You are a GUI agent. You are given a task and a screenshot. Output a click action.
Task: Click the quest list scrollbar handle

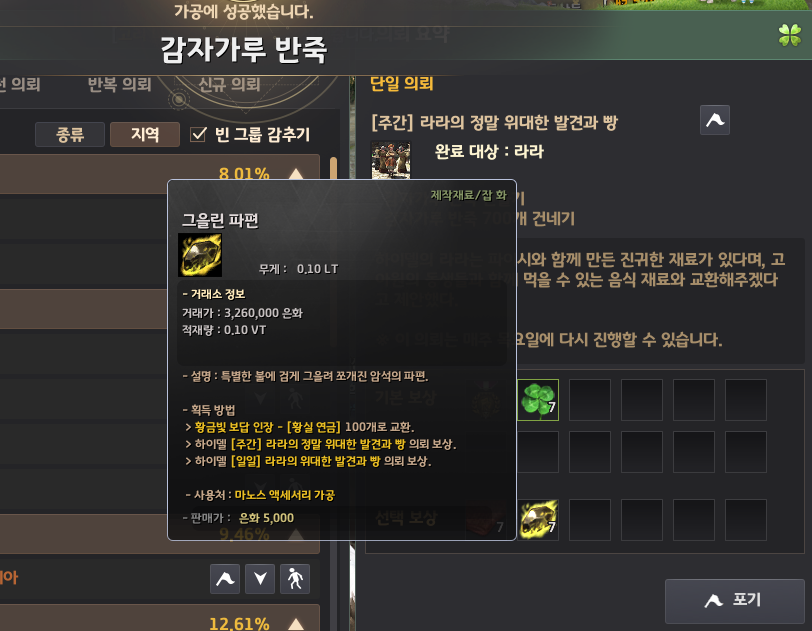[x=334, y=168]
